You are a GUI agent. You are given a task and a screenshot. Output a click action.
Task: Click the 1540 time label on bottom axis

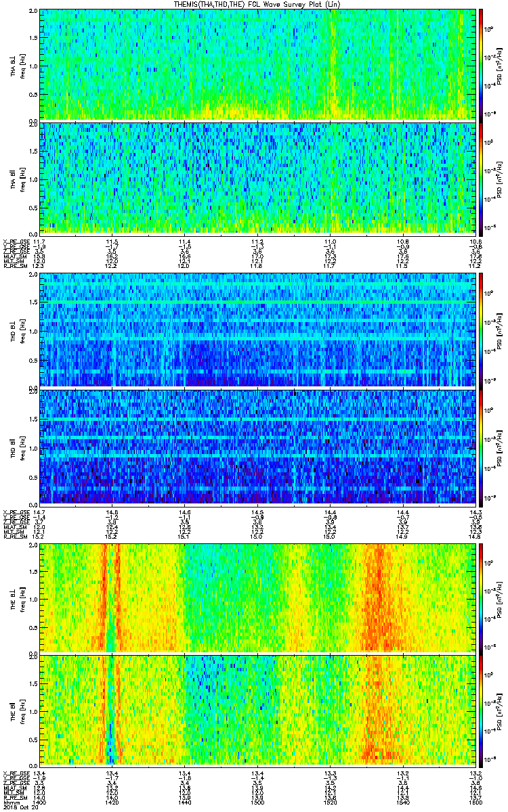pos(402,801)
